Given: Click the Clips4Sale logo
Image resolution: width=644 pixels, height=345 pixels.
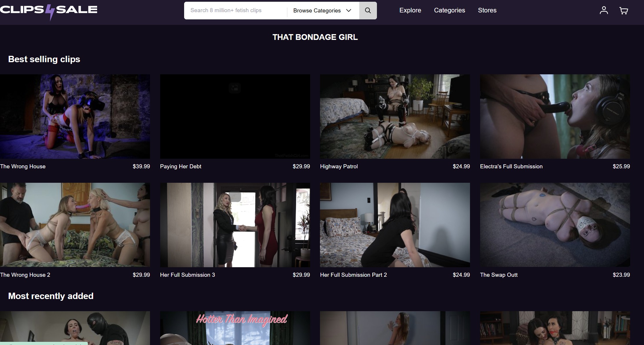Looking at the screenshot, I should [49, 10].
